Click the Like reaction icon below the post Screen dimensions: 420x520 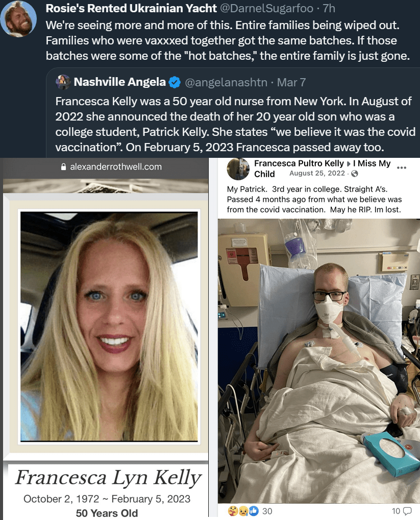[x=254, y=511]
